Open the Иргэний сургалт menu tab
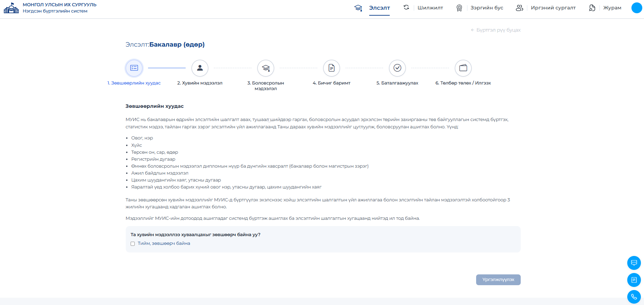The width and height of the screenshot is (644, 305). tap(553, 8)
